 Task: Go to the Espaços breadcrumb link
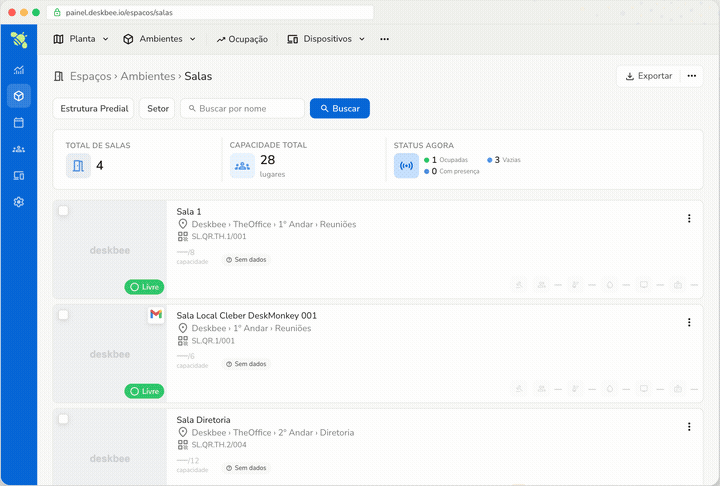(x=90, y=76)
